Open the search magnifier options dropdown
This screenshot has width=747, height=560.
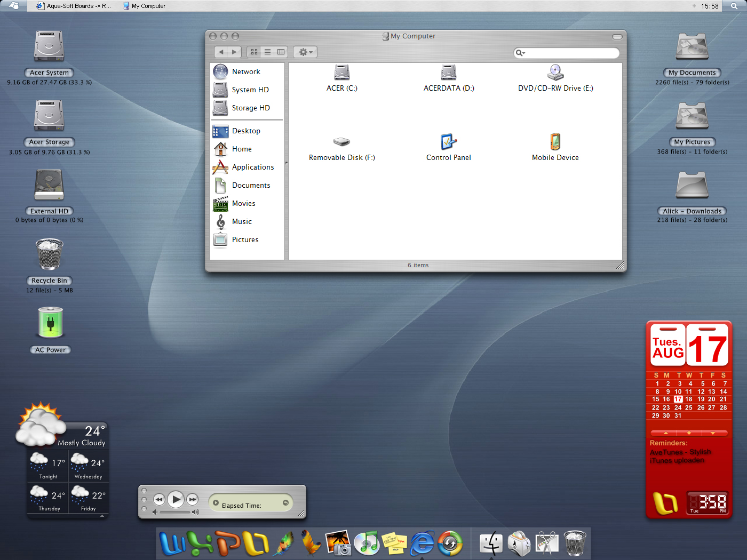coord(520,53)
